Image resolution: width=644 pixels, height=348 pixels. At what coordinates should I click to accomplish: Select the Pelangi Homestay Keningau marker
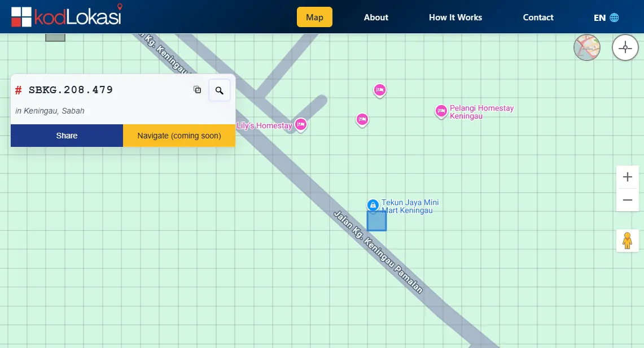[441, 112]
